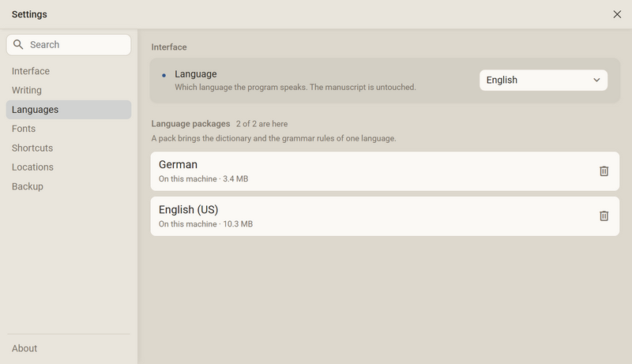This screenshot has height=364, width=632.
Task: Click the "2 of 2 are here" text
Action: 261,124
